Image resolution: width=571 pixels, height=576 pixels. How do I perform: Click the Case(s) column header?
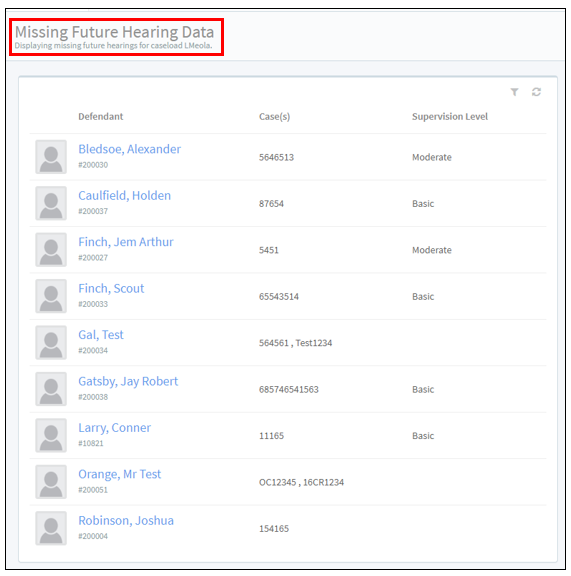tap(274, 117)
